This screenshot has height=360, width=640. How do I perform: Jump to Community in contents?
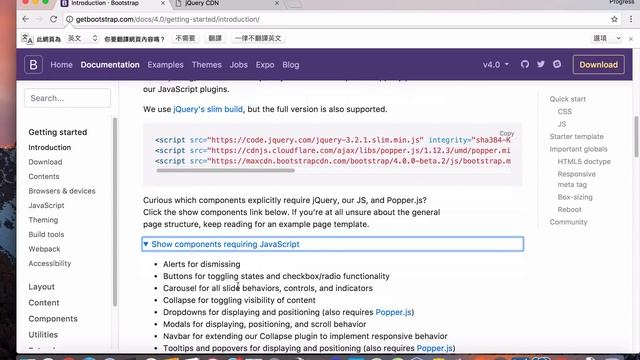pos(568,222)
